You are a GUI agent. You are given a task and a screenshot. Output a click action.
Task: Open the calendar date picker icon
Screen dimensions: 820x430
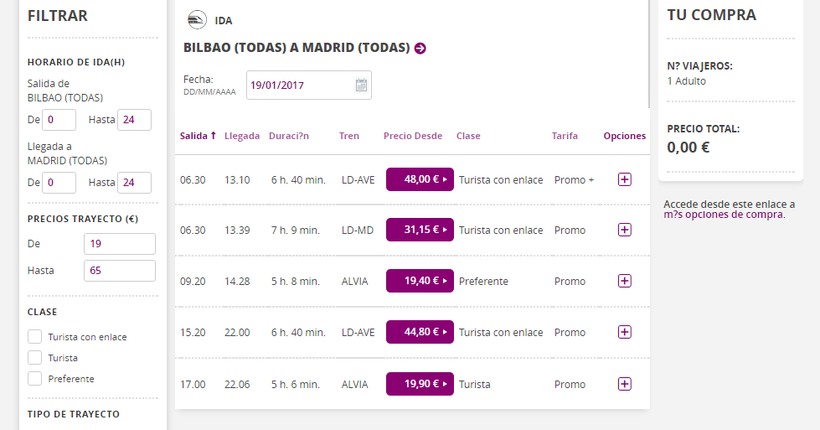361,85
